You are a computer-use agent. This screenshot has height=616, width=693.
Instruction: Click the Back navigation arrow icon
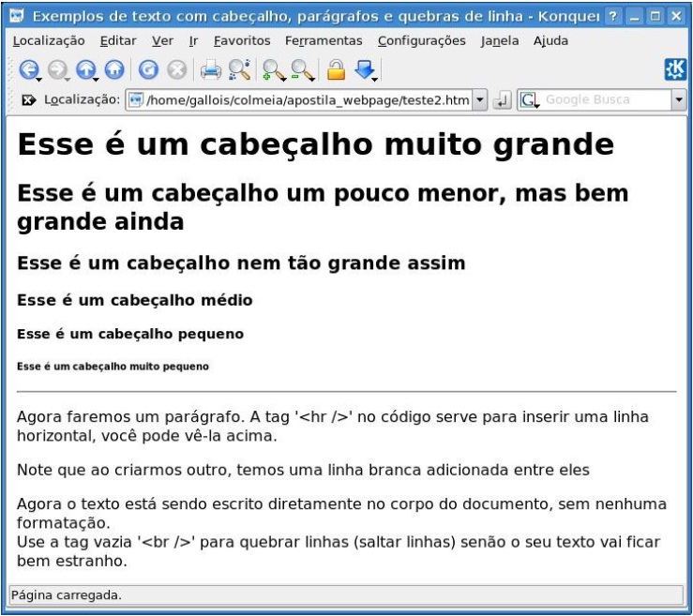(29, 69)
